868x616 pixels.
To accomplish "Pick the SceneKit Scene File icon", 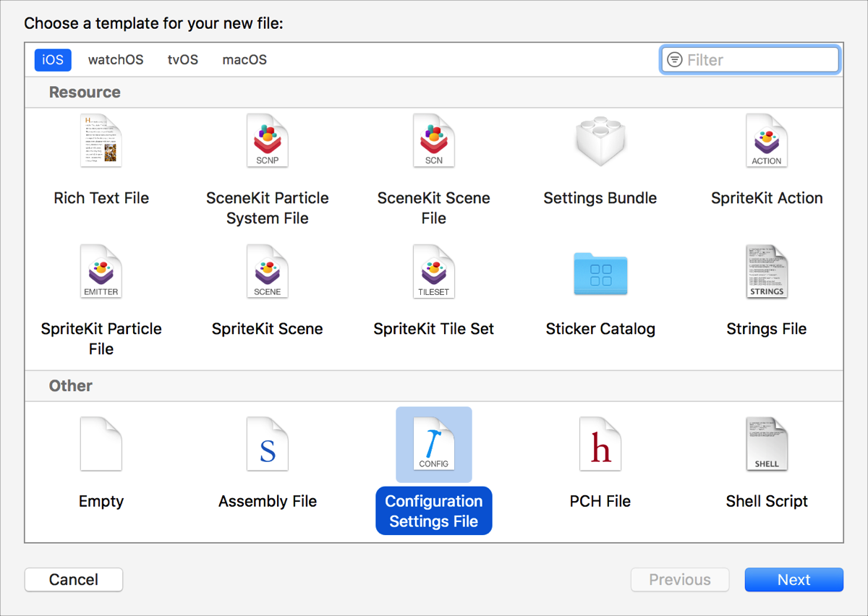I will (x=434, y=141).
